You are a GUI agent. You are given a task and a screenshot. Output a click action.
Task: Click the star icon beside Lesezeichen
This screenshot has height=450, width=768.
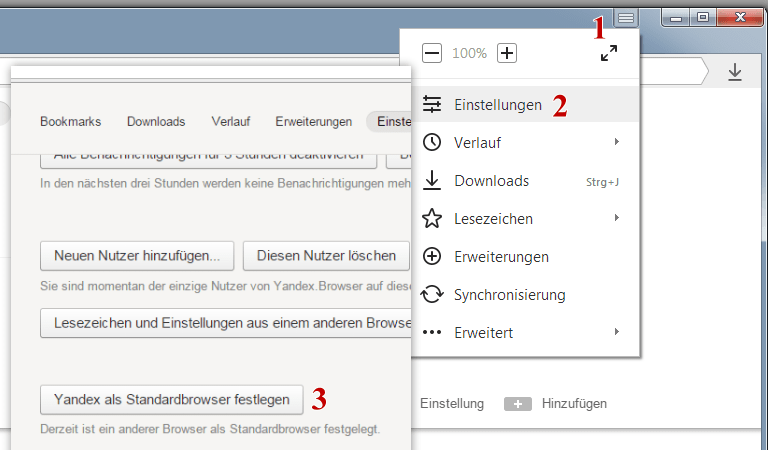click(x=432, y=218)
